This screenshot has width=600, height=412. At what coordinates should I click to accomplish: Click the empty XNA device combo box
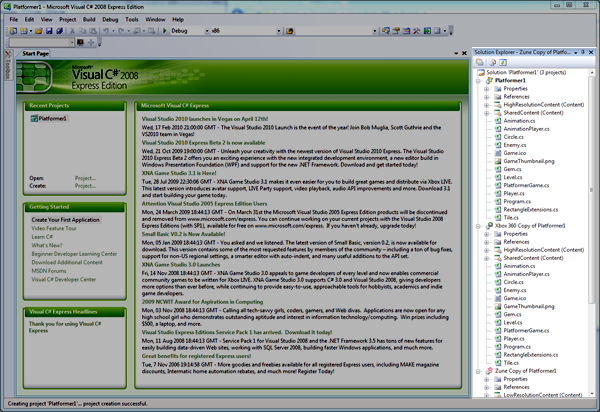tap(41, 42)
